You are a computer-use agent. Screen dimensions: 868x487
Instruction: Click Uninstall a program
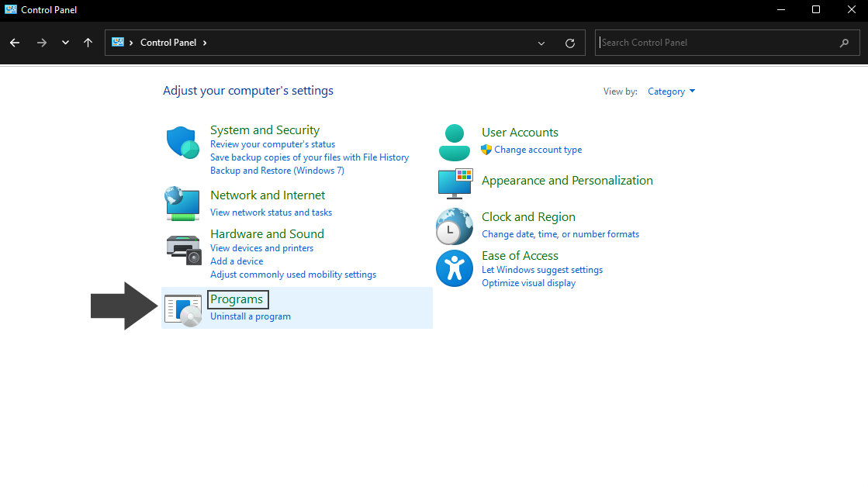[251, 316]
